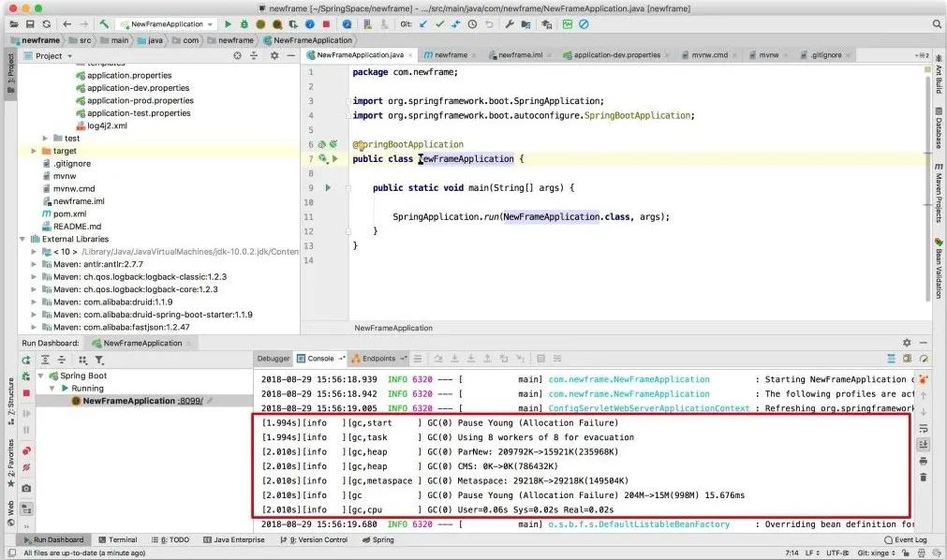Toggle scroll to end in console side toolbar
This screenshot has height=560, width=947.
(x=924, y=445)
